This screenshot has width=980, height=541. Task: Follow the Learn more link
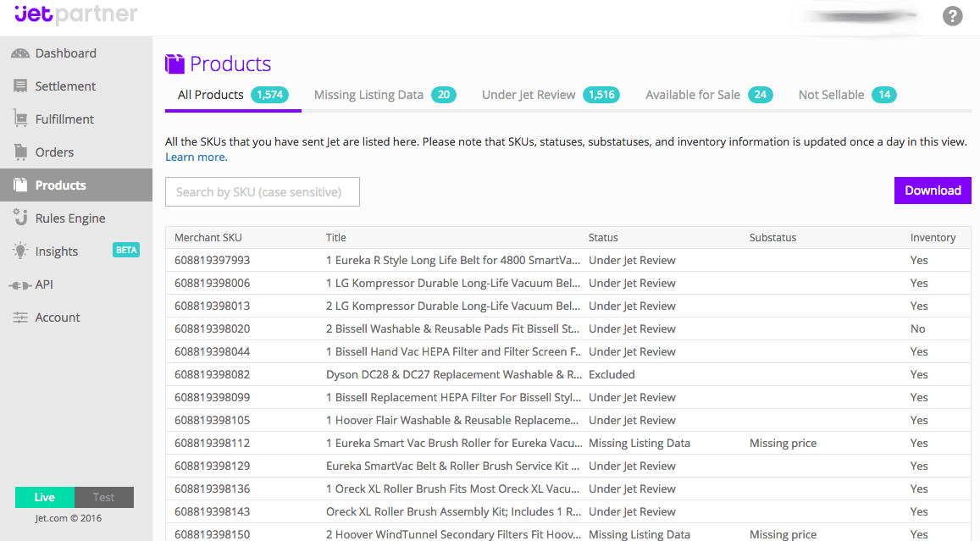[x=197, y=157]
